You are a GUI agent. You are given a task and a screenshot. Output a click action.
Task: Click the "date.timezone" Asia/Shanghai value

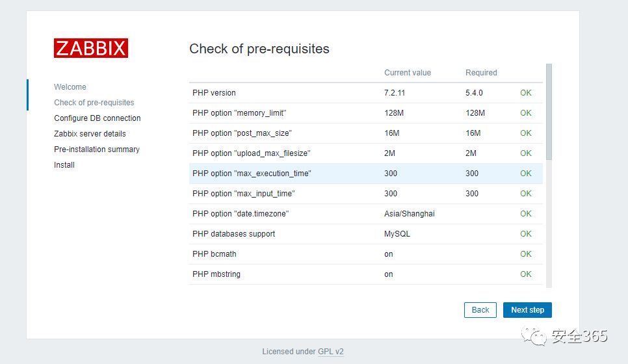tap(410, 214)
